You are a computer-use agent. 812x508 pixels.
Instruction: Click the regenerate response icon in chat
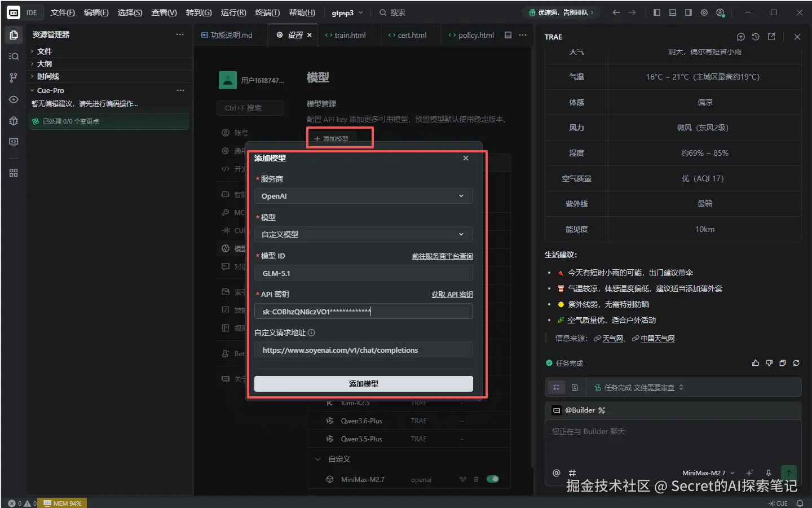[x=796, y=363]
